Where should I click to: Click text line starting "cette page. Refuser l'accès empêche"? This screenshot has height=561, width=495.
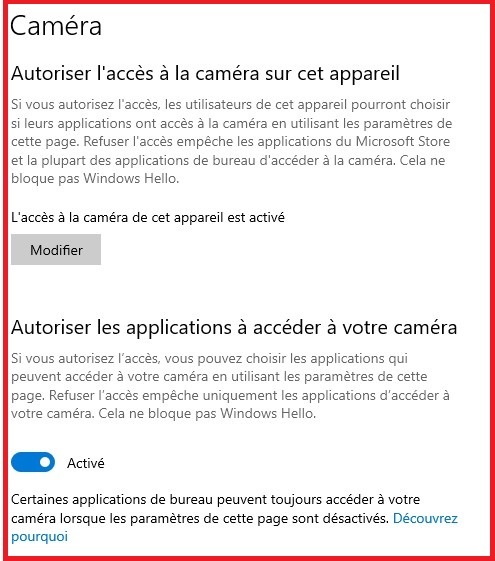pyautogui.click(x=231, y=142)
